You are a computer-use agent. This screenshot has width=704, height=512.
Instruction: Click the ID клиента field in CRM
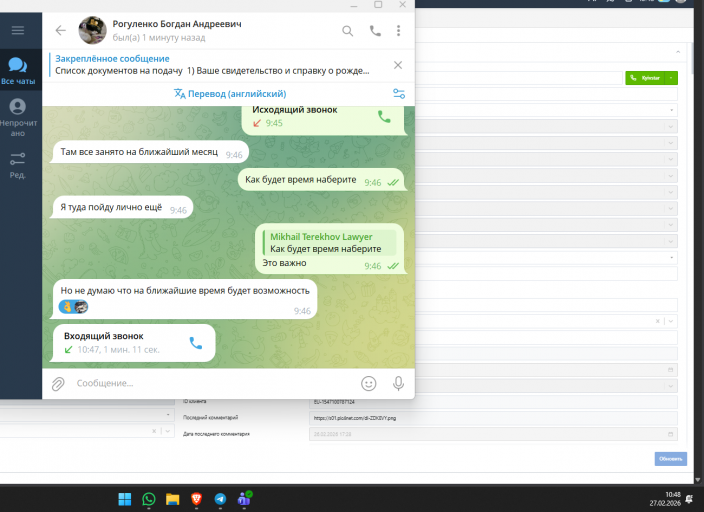coord(493,402)
